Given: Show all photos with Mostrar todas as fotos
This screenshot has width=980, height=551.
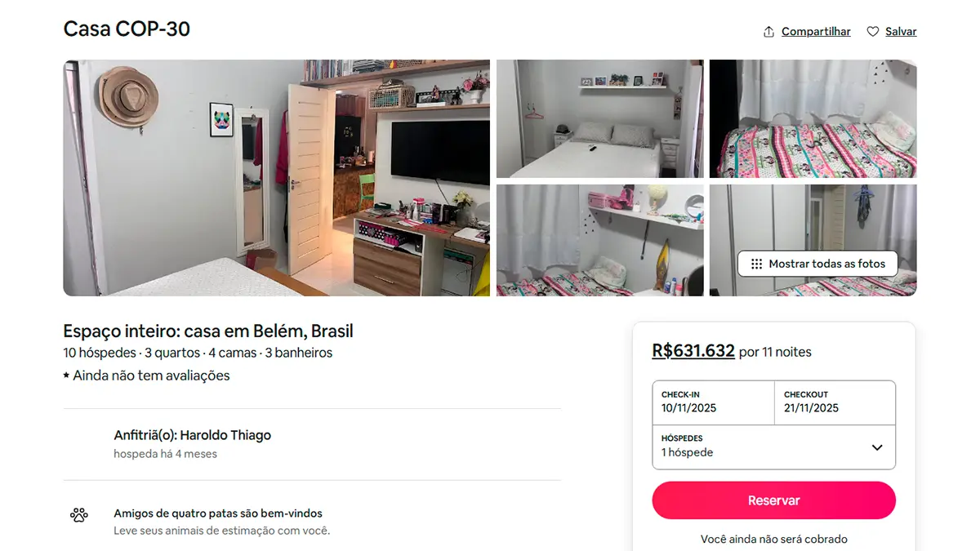Looking at the screenshot, I should tap(817, 264).
